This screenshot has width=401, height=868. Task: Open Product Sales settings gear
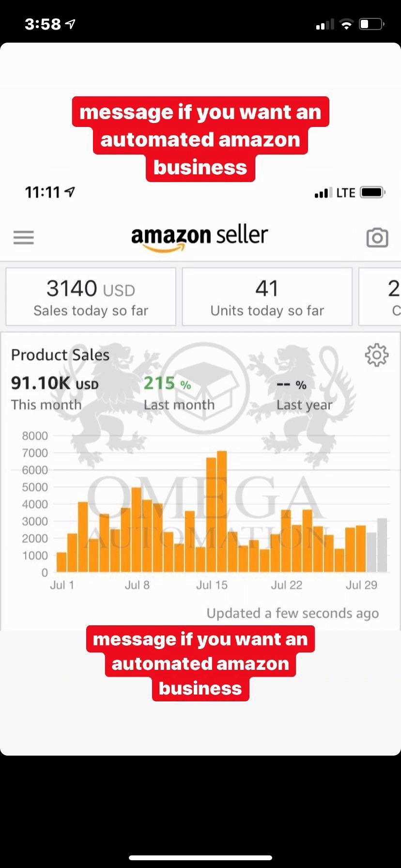pos(376,355)
